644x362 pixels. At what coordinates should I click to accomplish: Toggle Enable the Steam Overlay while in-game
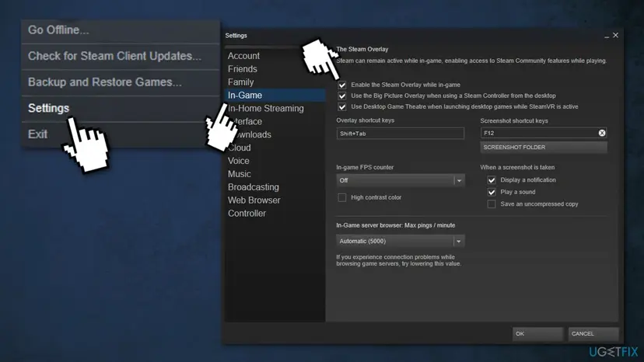342,85
